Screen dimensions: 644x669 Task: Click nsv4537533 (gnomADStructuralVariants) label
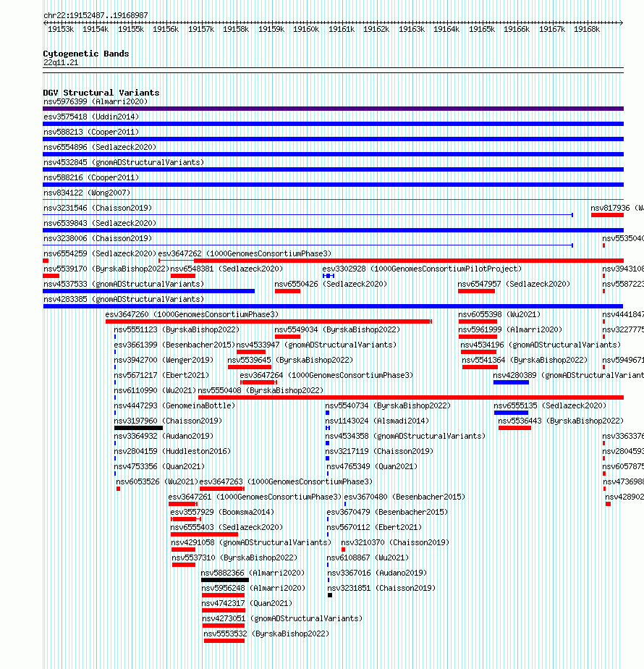click(124, 284)
